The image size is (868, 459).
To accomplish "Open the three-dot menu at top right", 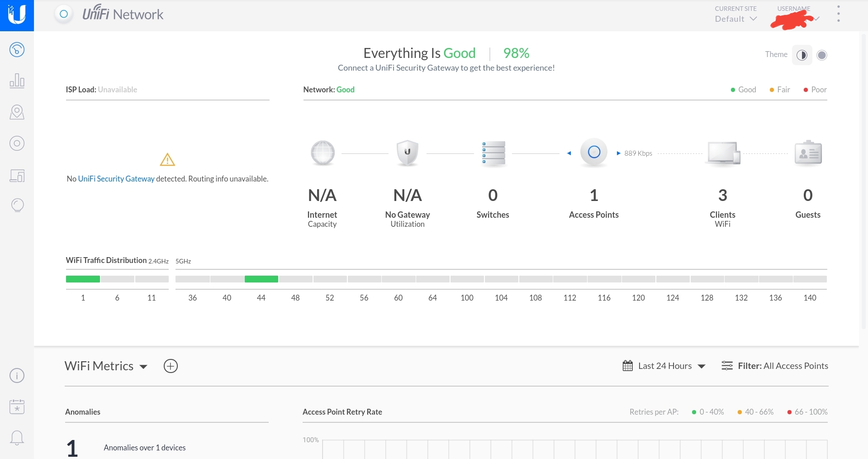I will 838,14.
